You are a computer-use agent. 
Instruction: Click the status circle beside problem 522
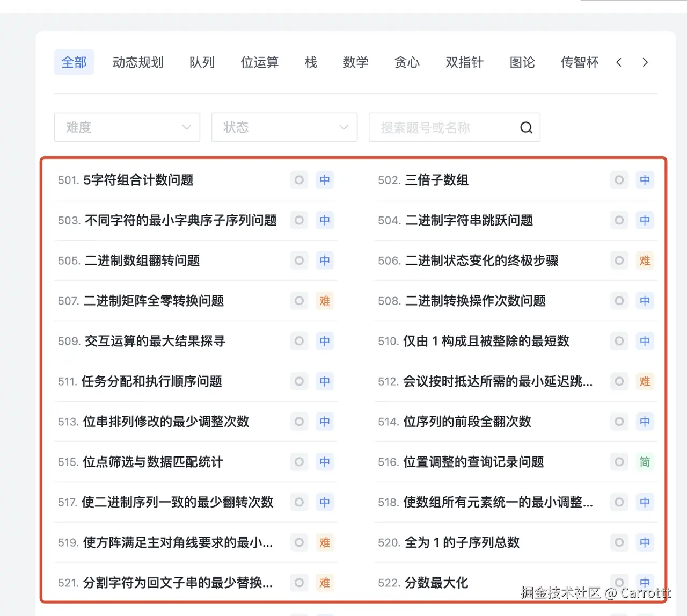pos(619,583)
